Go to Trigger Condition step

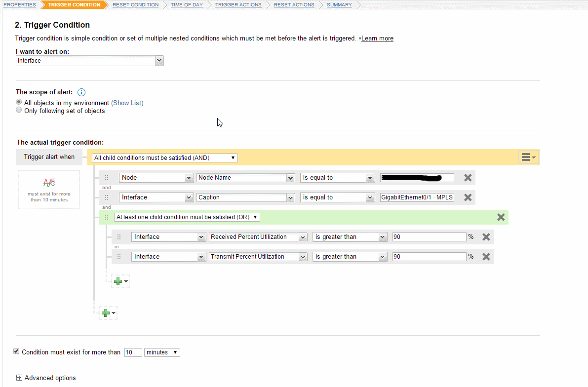(74, 5)
